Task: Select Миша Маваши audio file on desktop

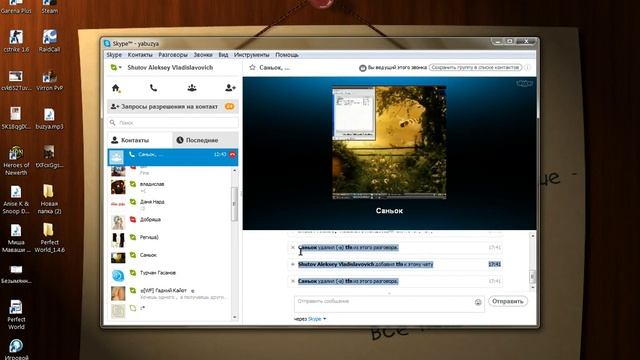Action: 16,238
